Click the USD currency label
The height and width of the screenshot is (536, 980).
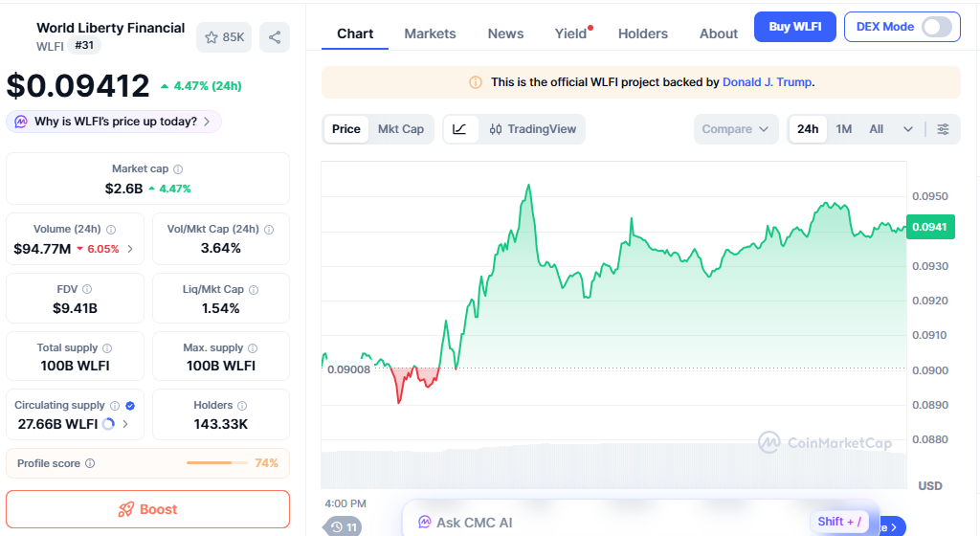pyautogui.click(x=930, y=486)
